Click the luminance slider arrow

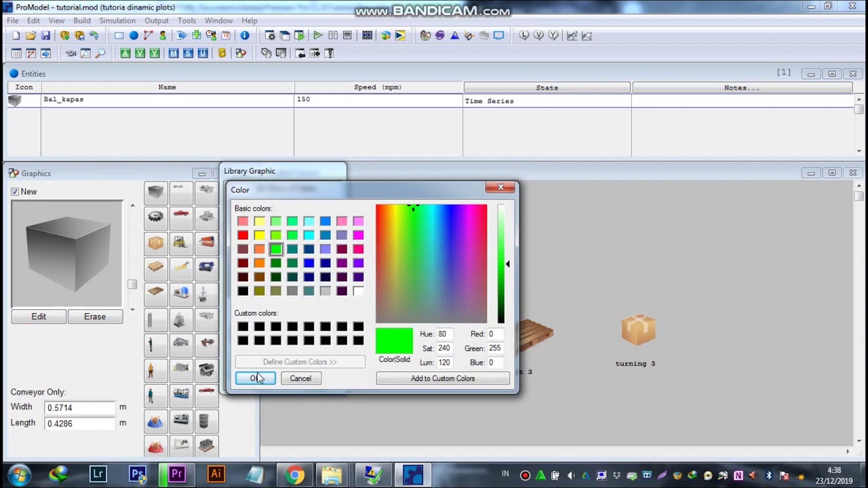[507, 264]
